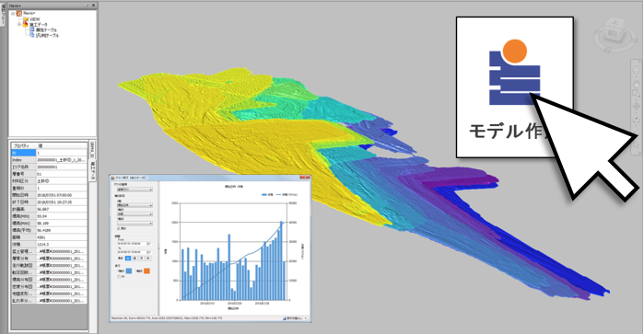This screenshot has width=644, height=334.
Task: Open the graph type dropdown at top
Action: 135,190
